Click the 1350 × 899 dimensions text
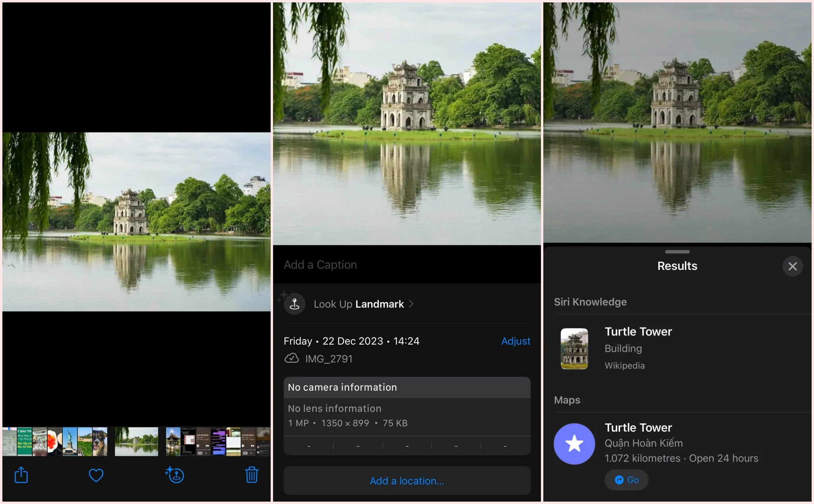This screenshot has width=814, height=504. 345,423
